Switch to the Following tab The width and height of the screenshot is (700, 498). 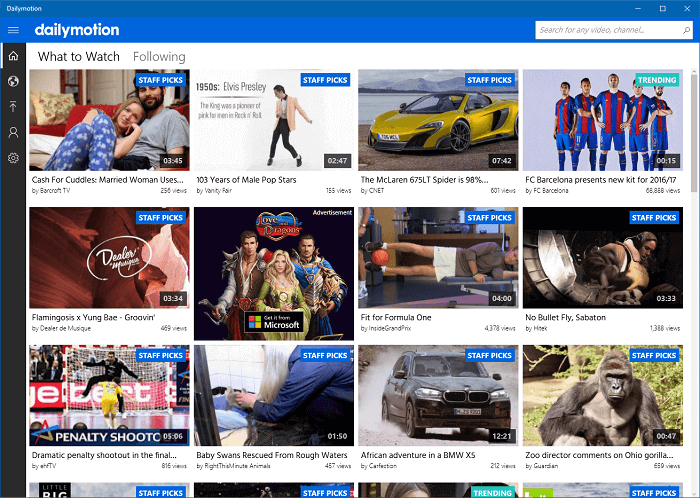159,57
